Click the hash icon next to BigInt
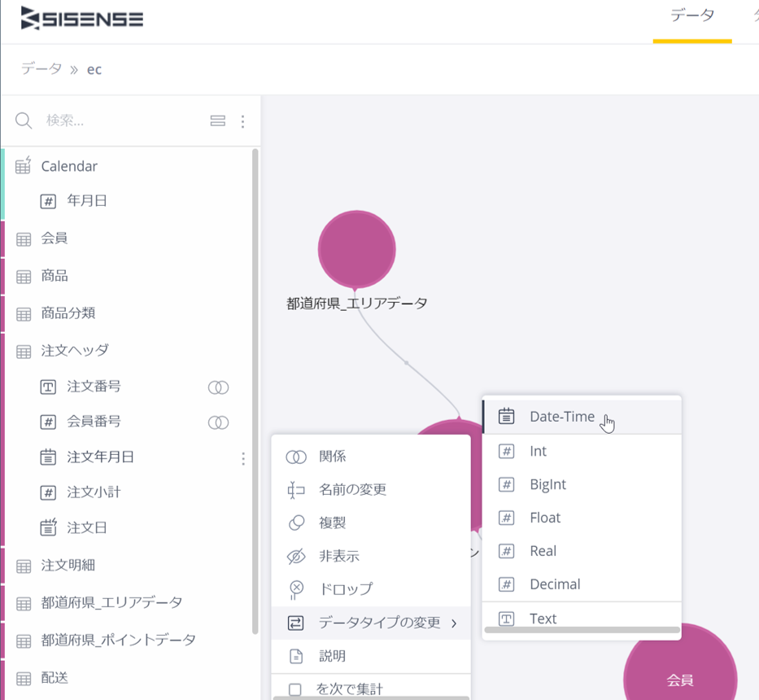The height and width of the screenshot is (700, 759). click(x=506, y=484)
